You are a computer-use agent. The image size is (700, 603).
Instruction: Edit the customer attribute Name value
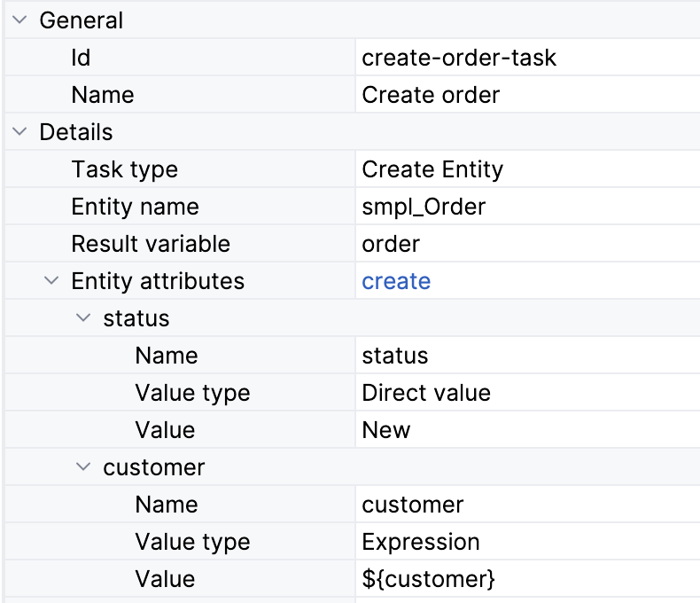[413, 505]
